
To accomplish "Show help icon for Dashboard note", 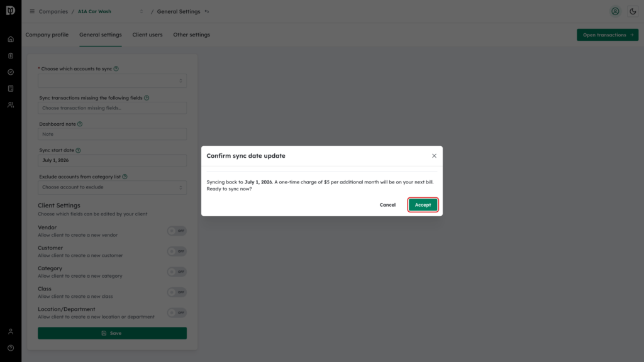I will tap(80, 124).
